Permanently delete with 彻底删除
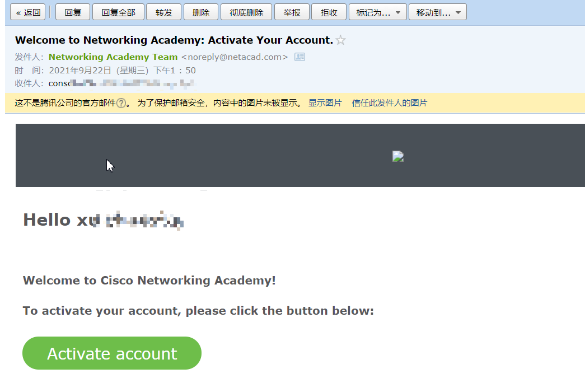The width and height of the screenshot is (585, 392). (246, 12)
